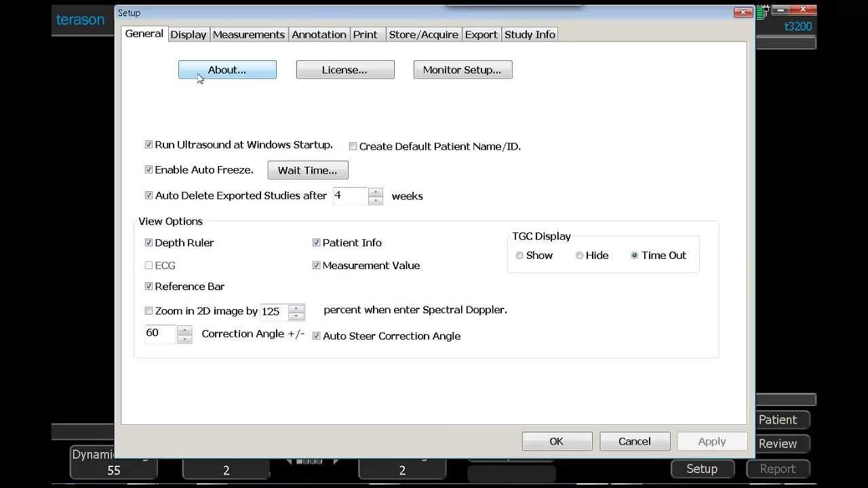Select the General tab
Image resolution: width=868 pixels, height=488 pixels.
point(144,34)
